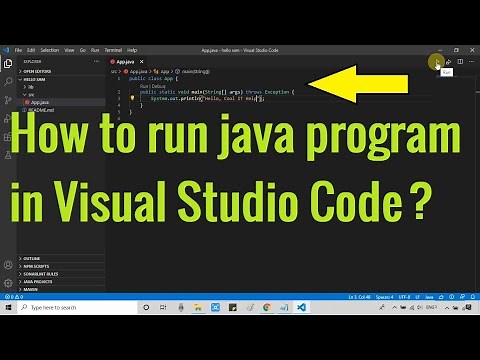Click the Run CodeLens link above main
Viewport: 480px width, 360px height.
(x=144, y=86)
